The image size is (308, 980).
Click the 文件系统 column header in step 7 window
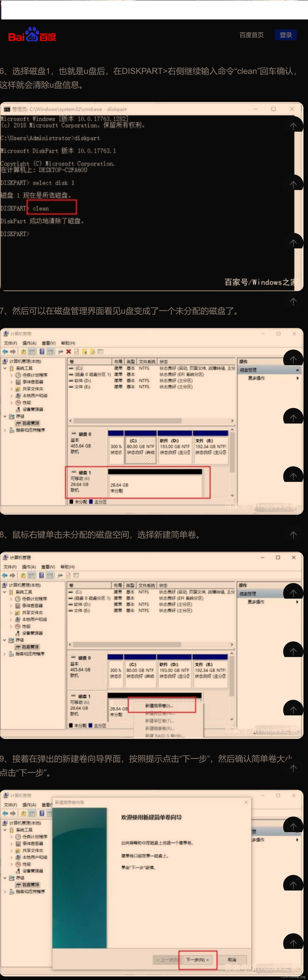[147, 361]
